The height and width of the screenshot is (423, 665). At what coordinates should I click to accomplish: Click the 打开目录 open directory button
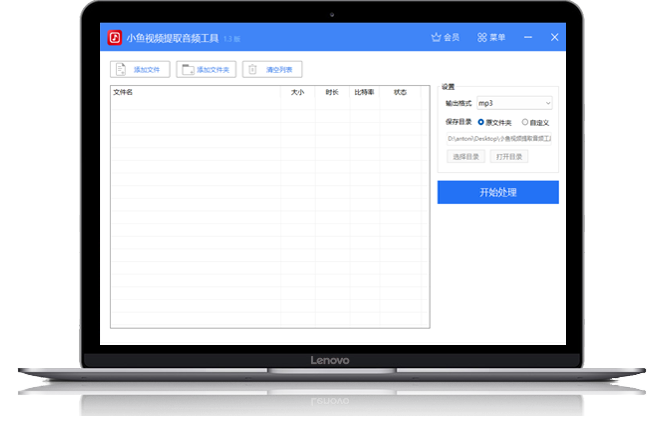pyautogui.click(x=509, y=157)
